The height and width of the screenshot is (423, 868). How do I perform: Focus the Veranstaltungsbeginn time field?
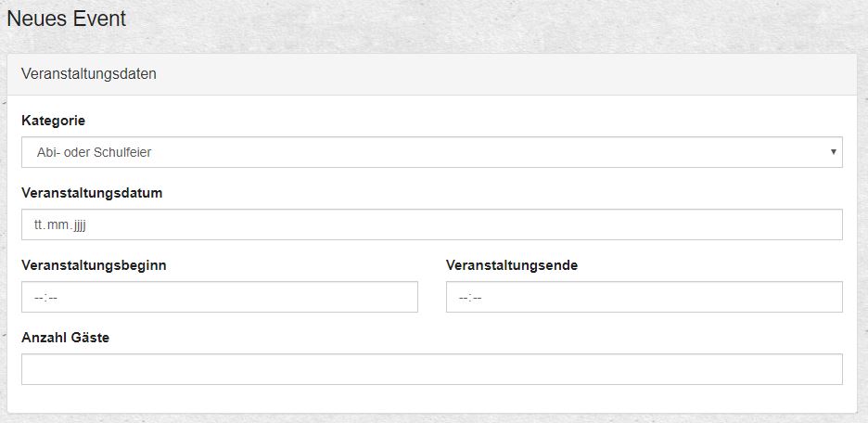click(219, 297)
